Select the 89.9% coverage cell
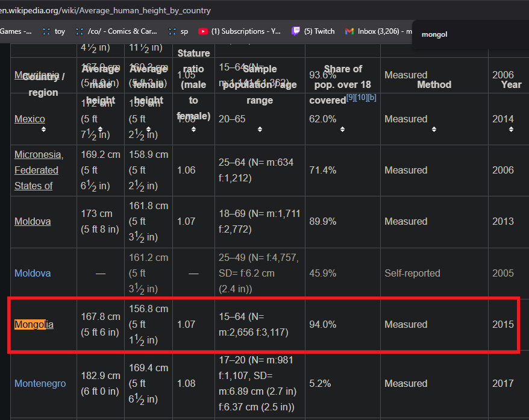529x420 pixels. tap(343, 222)
